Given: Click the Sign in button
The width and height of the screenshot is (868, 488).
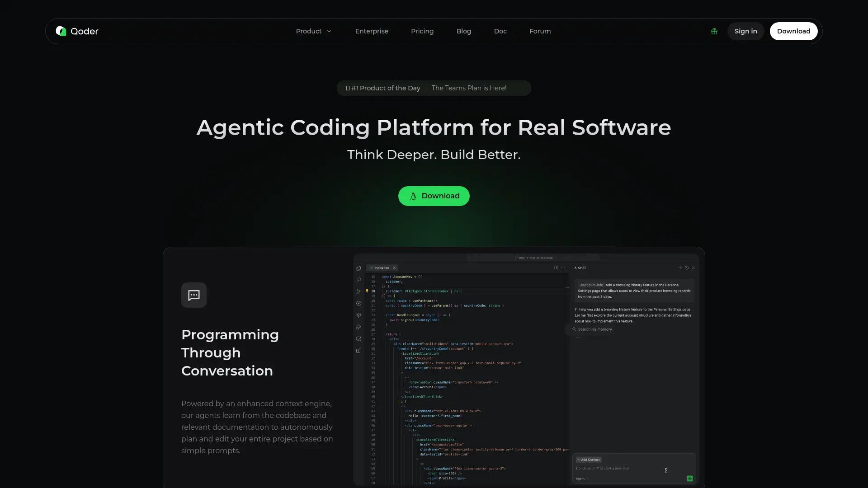Looking at the screenshot, I should pyautogui.click(x=745, y=31).
